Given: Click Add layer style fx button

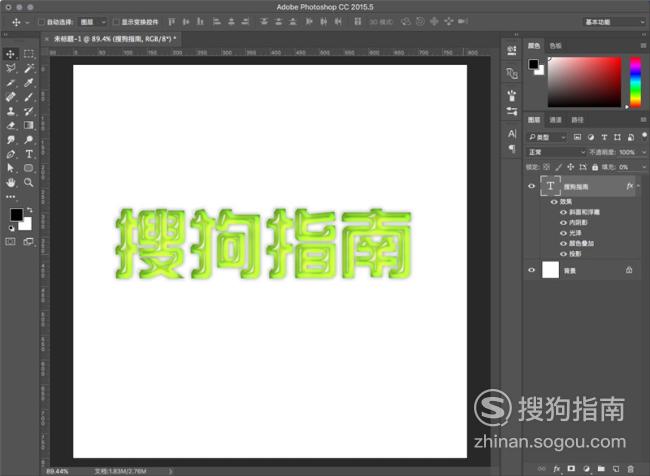Looking at the screenshot, I should pyautogui.click(x=557, y=469).
